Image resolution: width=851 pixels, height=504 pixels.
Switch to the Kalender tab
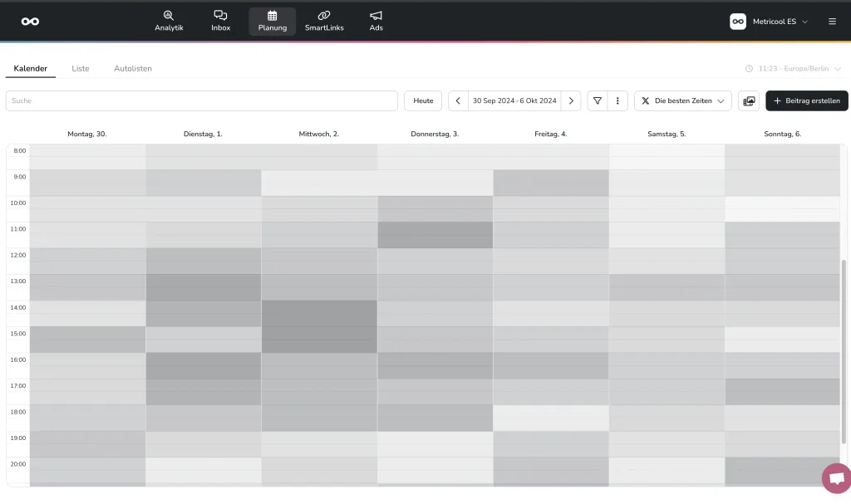tap(31, 68)
